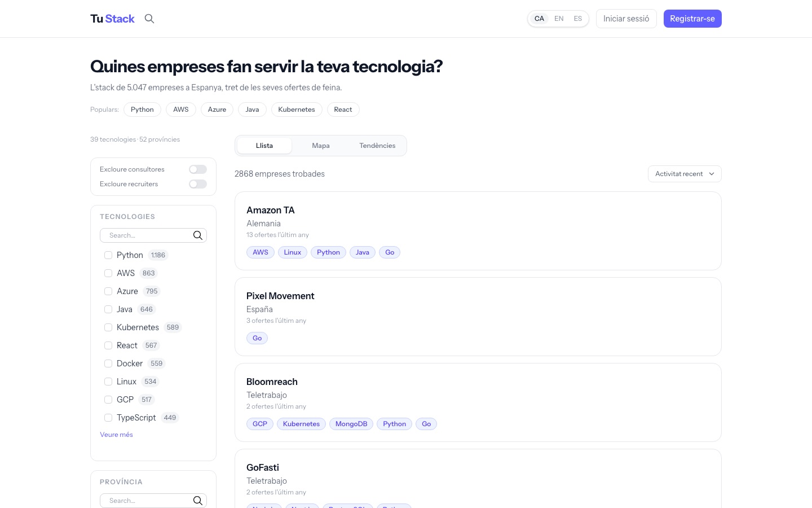This screenshot has height=508, width=812.
Task: Check the AWS technology checkbox
Action: point(108,273)
